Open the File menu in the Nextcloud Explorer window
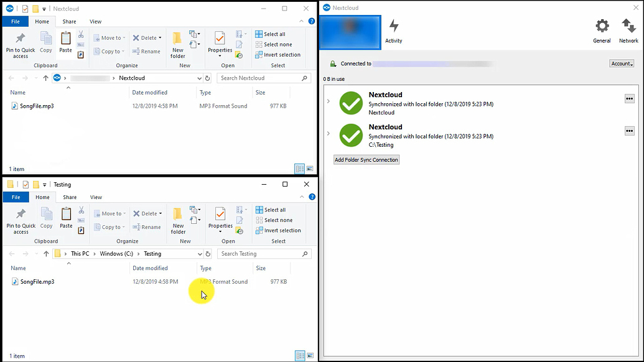 click(15, 21)
